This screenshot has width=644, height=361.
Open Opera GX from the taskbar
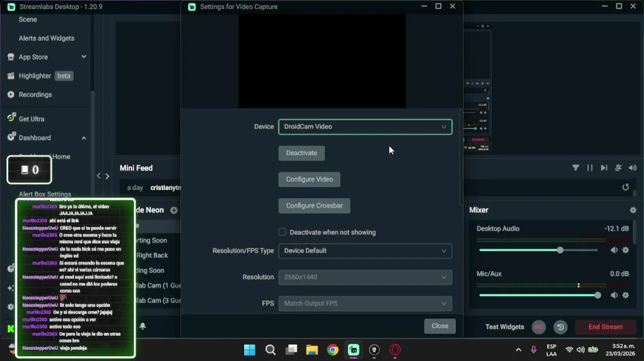(x=395, y=350)
